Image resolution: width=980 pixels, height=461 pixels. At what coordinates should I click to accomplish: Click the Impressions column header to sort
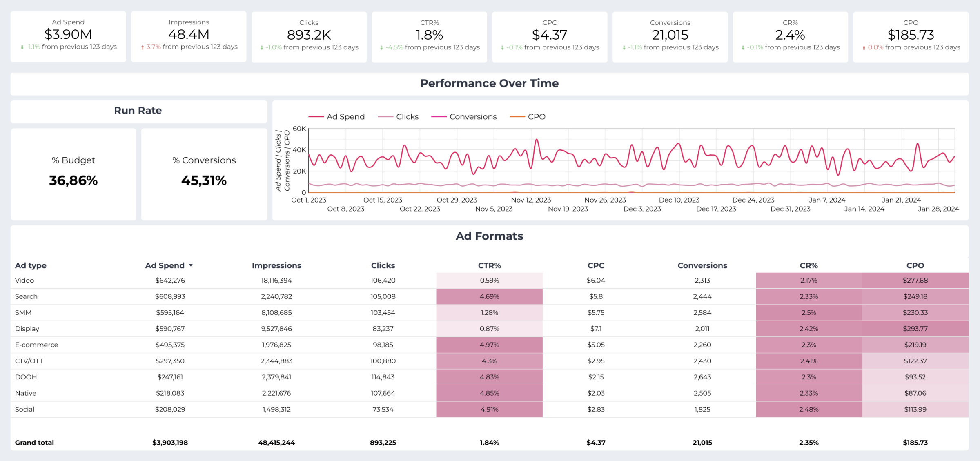pos(276,265)
